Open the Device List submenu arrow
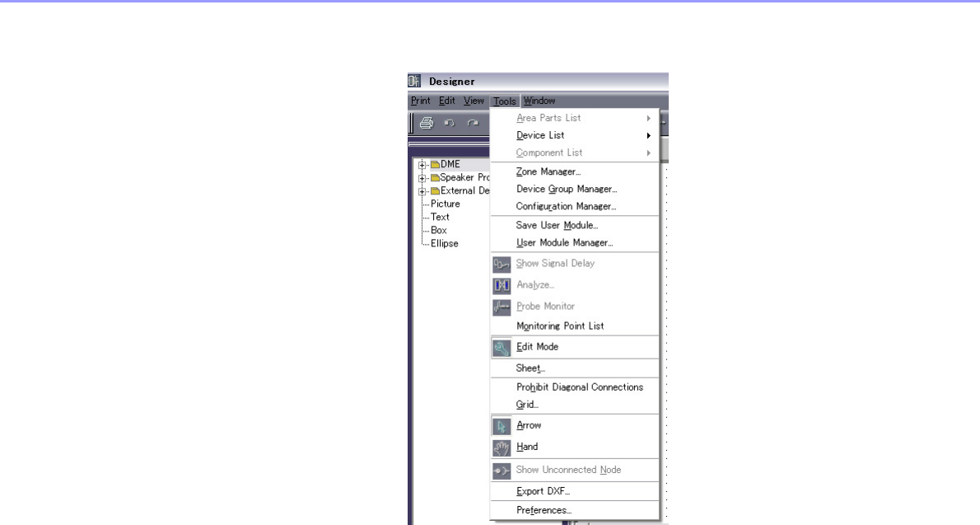 pos(649,136)
